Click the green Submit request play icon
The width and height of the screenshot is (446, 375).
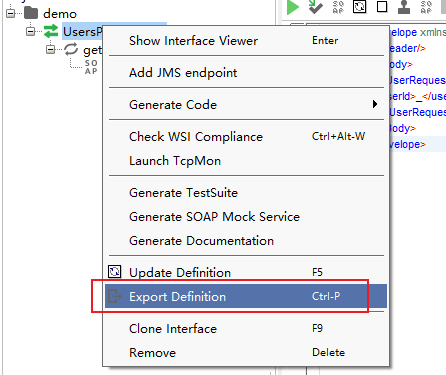(293, 7)
